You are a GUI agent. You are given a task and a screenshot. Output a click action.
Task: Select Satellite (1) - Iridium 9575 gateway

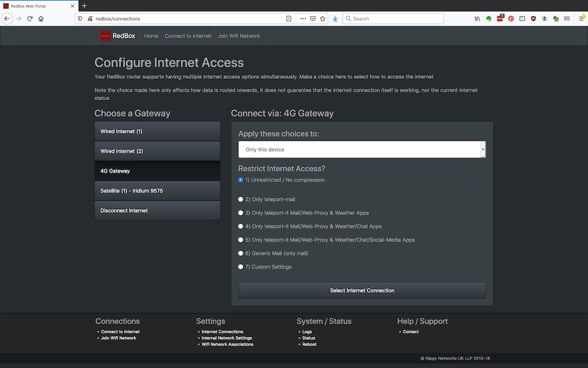[x=157, y=191]
